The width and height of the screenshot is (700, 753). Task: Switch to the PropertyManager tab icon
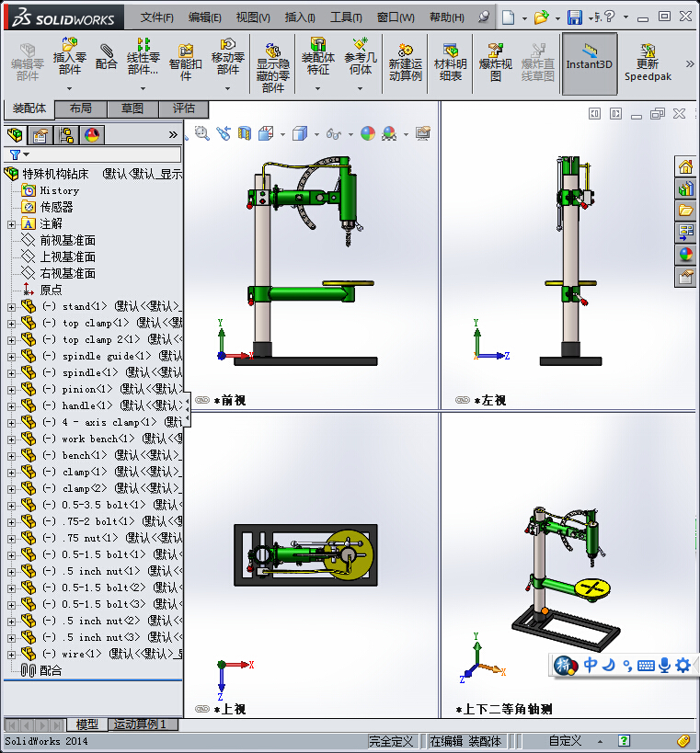(40, 135)
